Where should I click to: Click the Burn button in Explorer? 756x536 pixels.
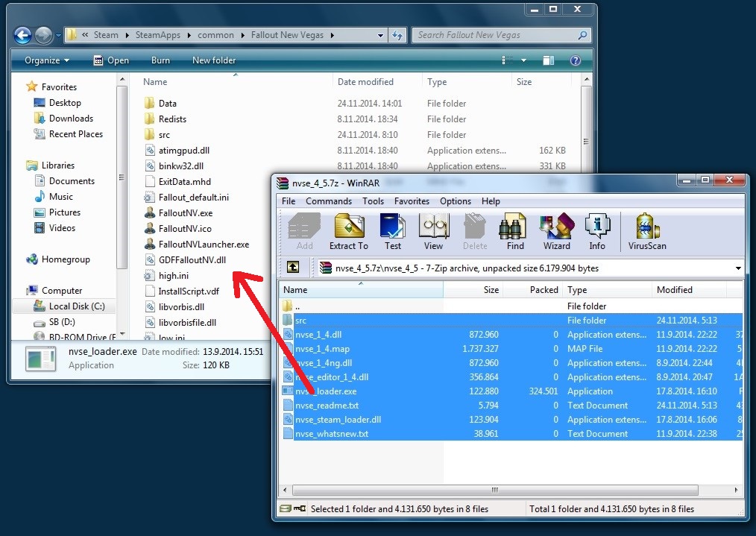coord(160,60)
